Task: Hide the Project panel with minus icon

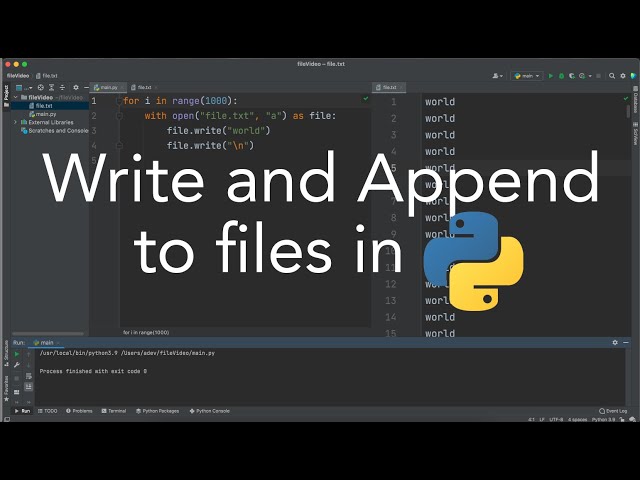Action: (86, 87)
